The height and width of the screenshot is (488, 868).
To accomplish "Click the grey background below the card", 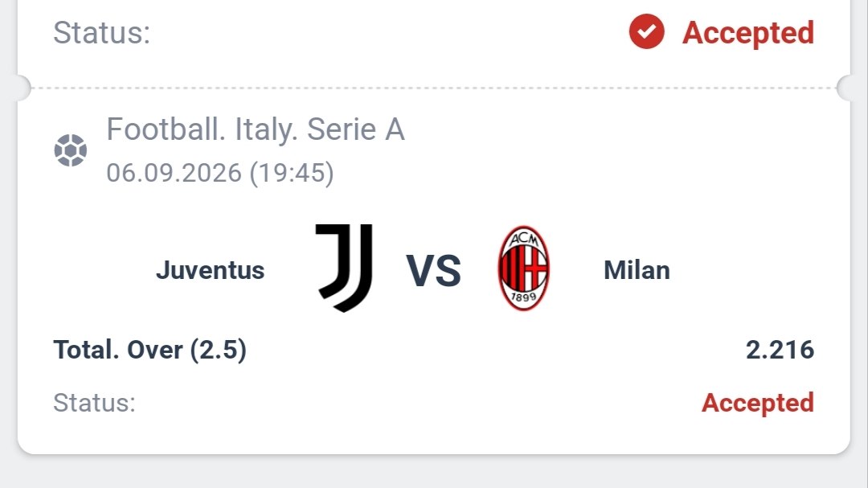I will (434, 473).
